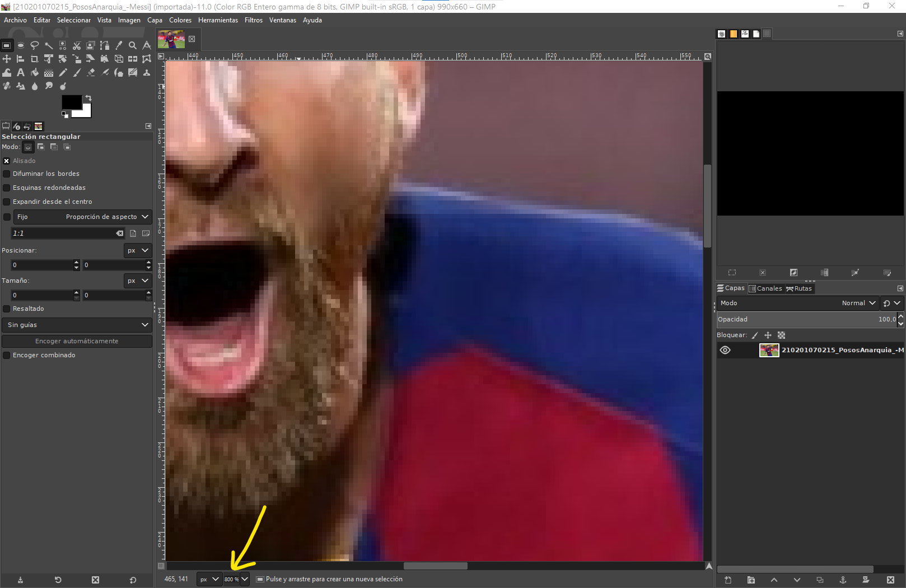Enable the Difuminar los bordes checkbox
906x588 pixels.
coord(7,174)
